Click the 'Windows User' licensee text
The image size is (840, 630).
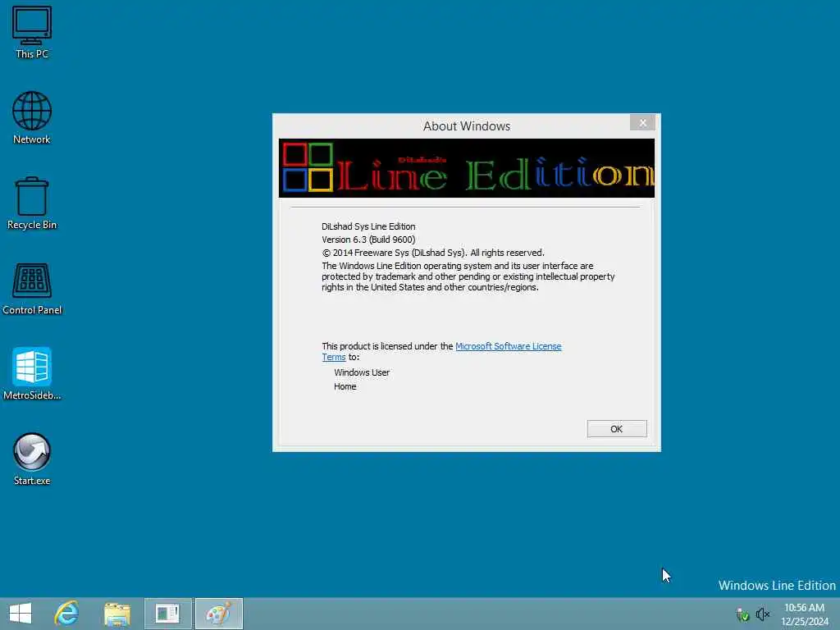[362, 372]
